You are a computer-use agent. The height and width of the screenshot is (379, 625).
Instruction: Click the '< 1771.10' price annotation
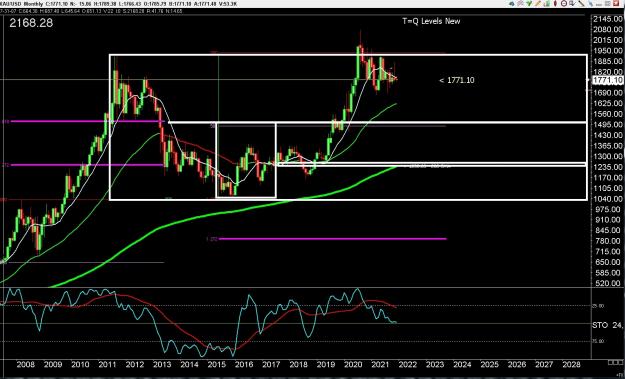(457, 80)
